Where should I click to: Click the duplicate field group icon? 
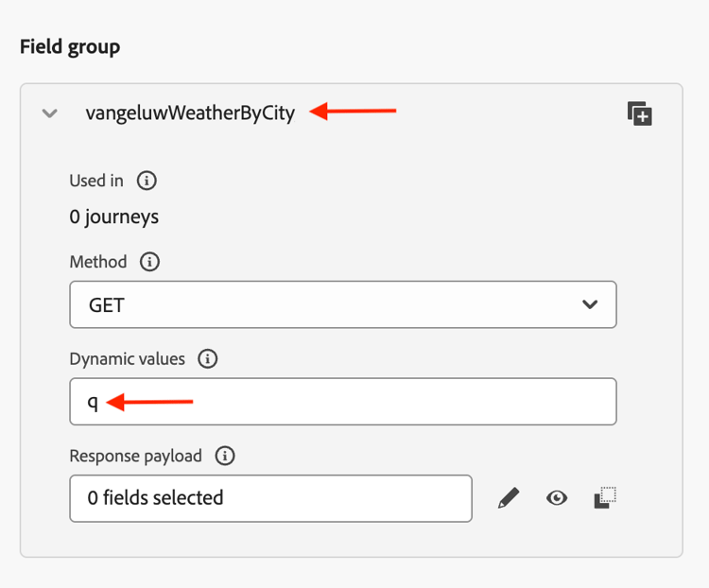pyautogui.click(x=640, y=114)
